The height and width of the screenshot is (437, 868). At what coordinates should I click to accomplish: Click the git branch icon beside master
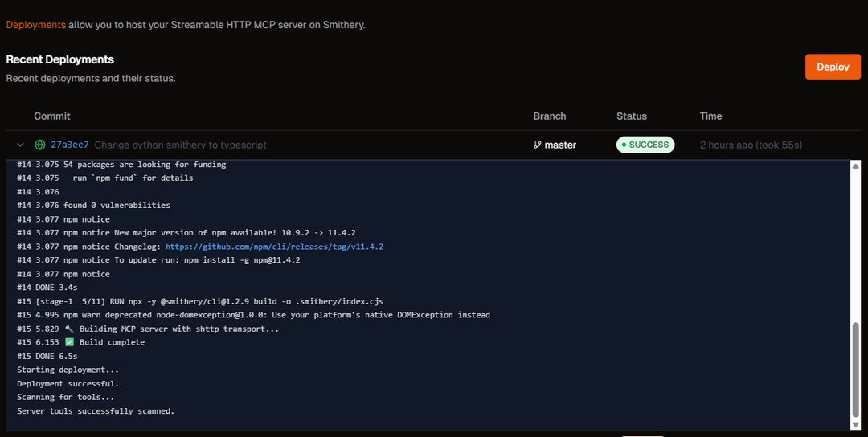[537, 145]
